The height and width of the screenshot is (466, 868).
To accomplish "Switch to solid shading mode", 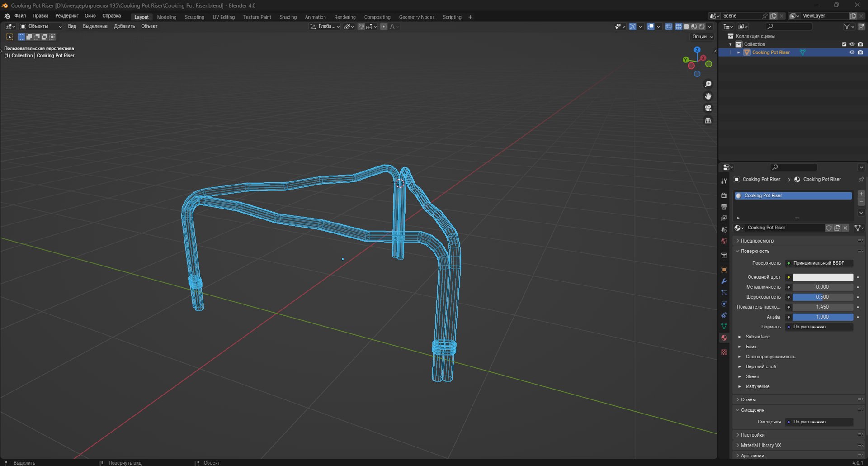I will click(x=686, y=26).
